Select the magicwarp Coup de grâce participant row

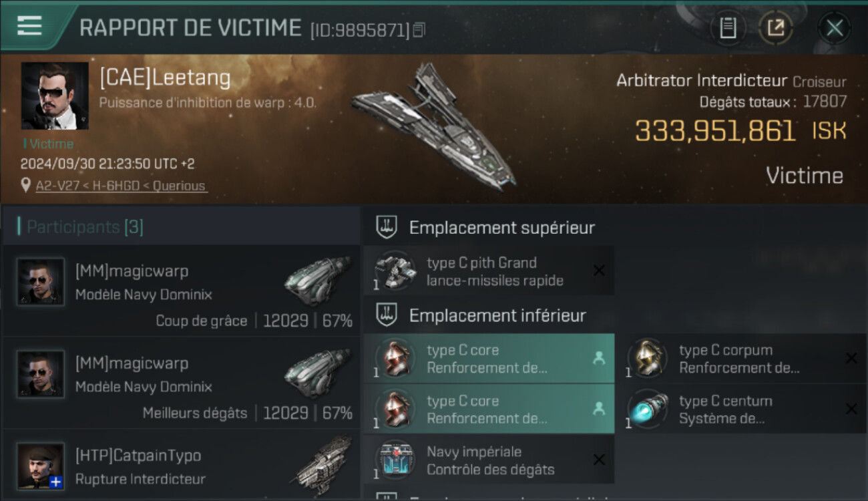click(x=181, y=291)
